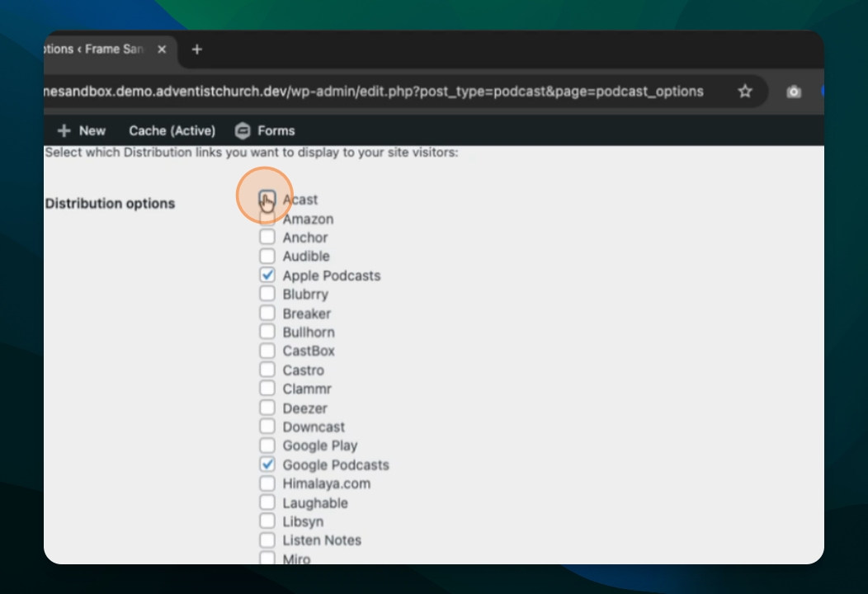Click the Distribution options heading
This screenshot has width=868, height=594.
110,204
